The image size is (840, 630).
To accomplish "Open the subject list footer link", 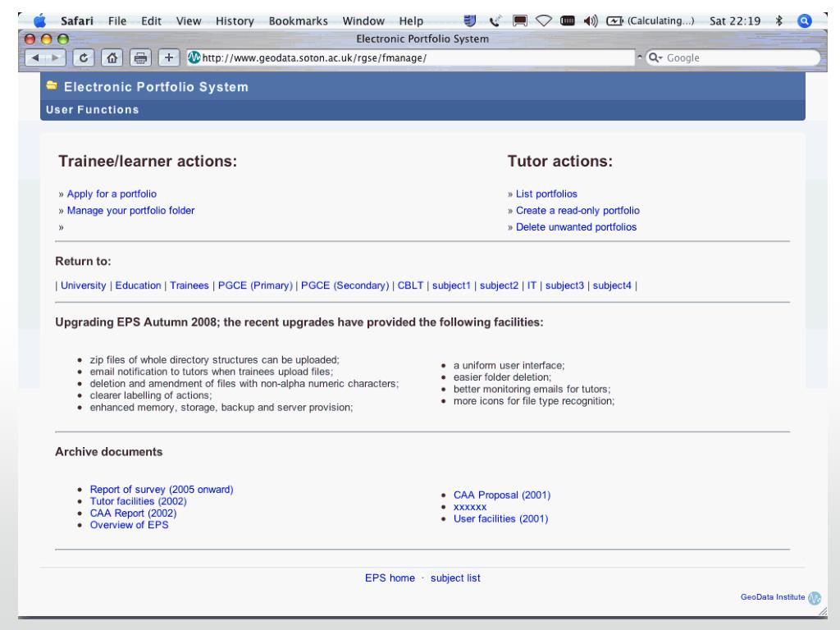I will coord(455,578).
